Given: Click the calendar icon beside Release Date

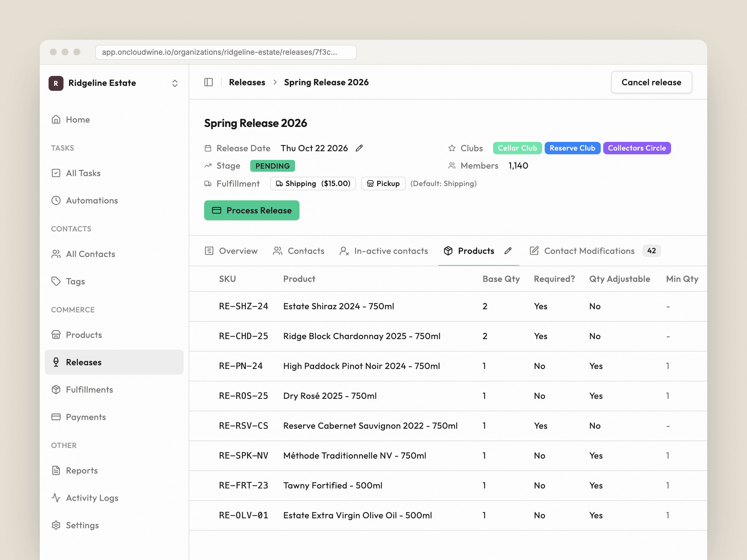Looking at the screenshot, I should [x=208, y=148].
